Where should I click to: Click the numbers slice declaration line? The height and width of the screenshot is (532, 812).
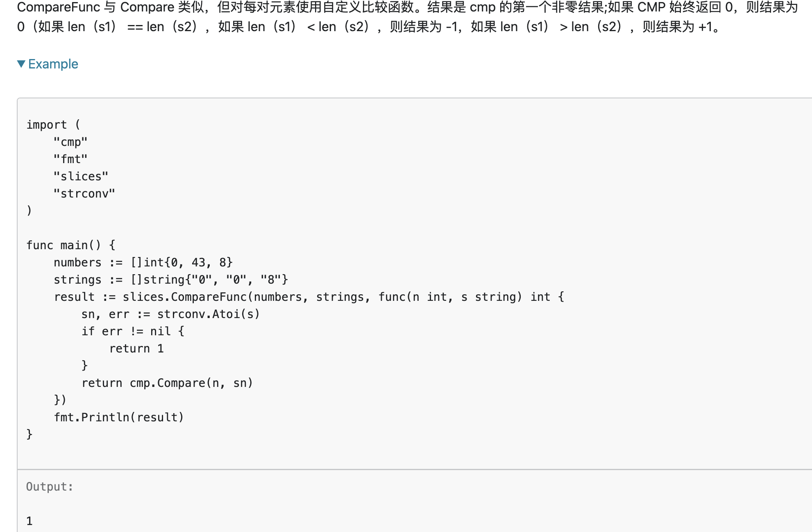(143, 262)
